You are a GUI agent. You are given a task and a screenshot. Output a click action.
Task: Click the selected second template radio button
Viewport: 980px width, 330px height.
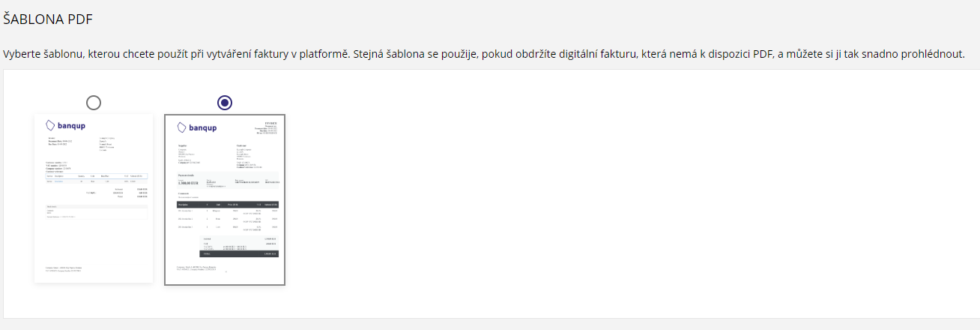tap(225, 103)
